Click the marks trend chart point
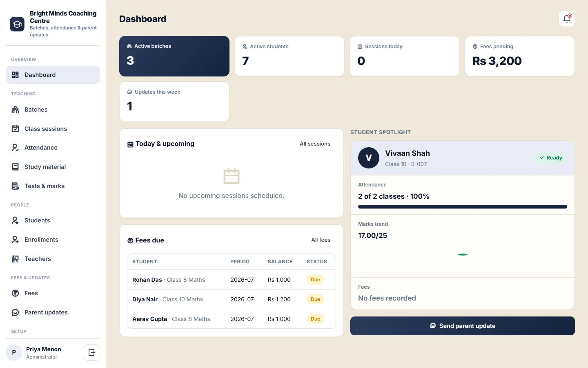Viewport: 588px width, 368px height. [463, 254]
